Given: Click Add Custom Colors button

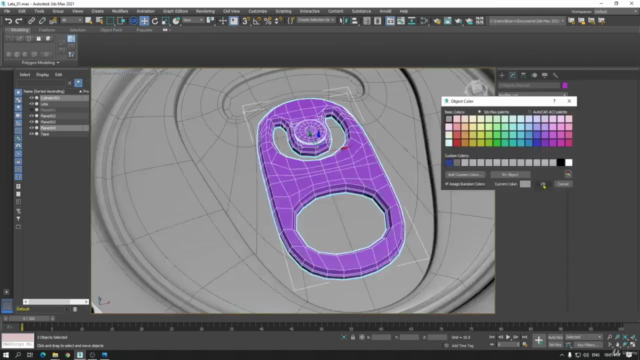Looking at the screenshot, I should click(465, 175).
